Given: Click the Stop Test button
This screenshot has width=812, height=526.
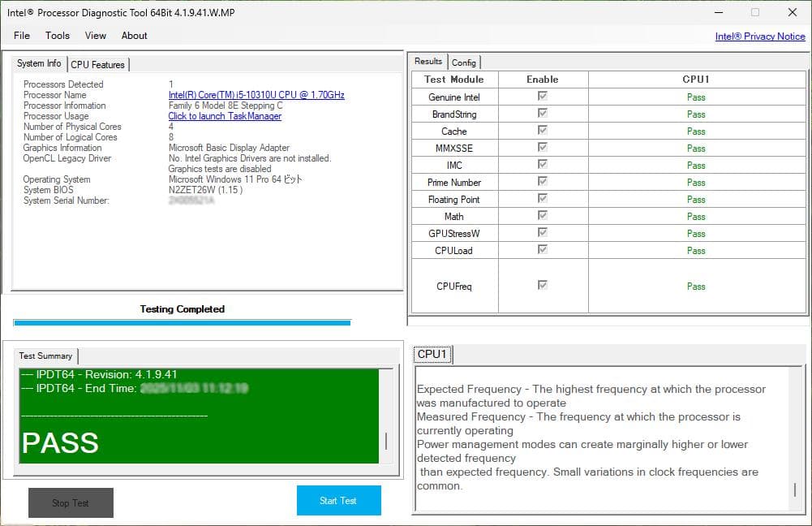Looking at the screenshot, I should tap(71, 502).
